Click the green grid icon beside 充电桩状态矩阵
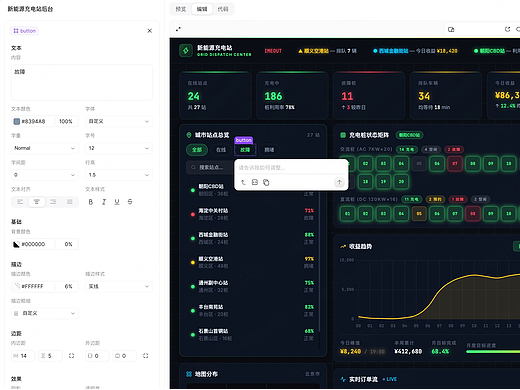 tap(343, 135)
